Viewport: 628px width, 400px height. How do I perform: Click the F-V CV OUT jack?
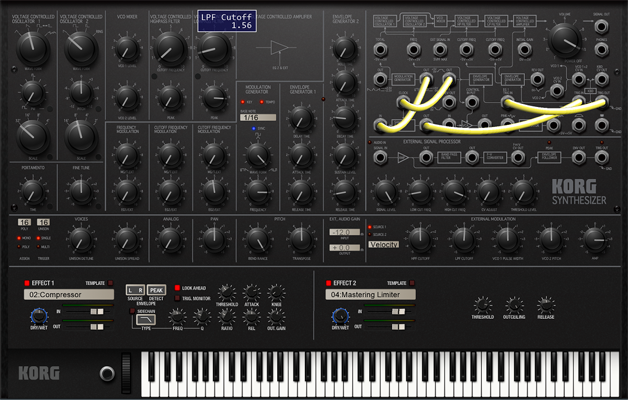[518, 157]
